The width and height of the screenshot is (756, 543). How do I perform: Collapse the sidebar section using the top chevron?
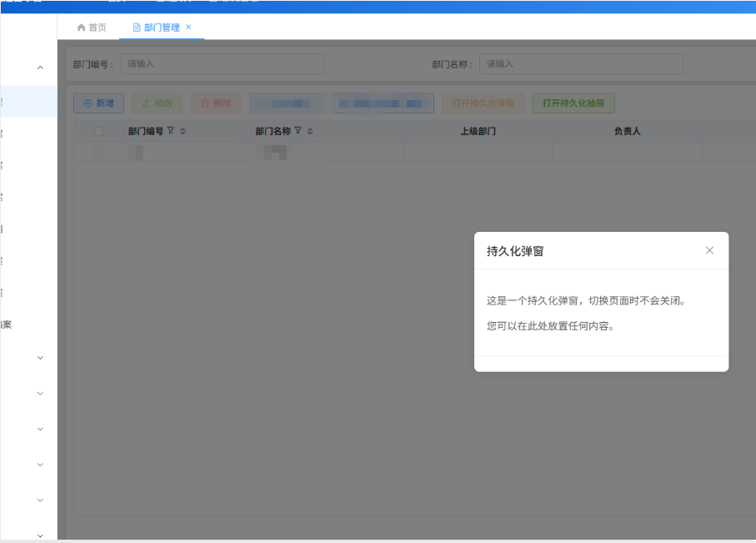39,67
